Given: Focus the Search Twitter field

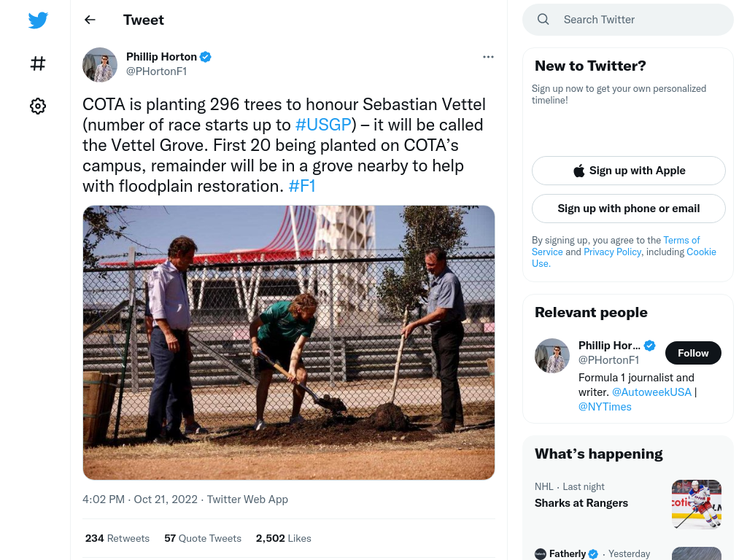Looking at the screenshot, I should [628, 20].
